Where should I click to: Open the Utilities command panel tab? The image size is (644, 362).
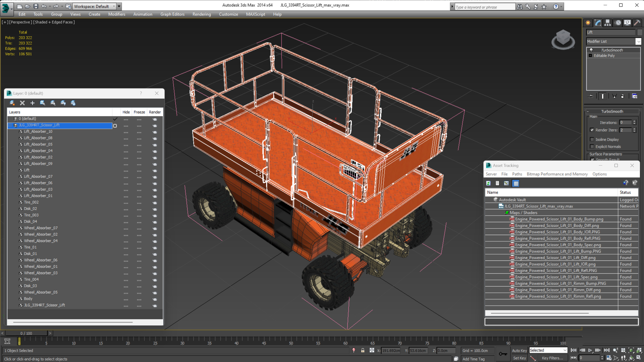tap(637, 23)
